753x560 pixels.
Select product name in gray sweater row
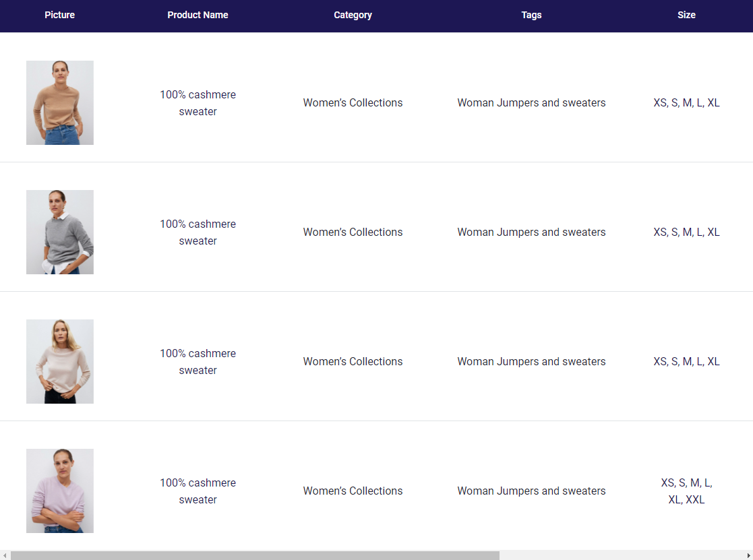point(198,232)
